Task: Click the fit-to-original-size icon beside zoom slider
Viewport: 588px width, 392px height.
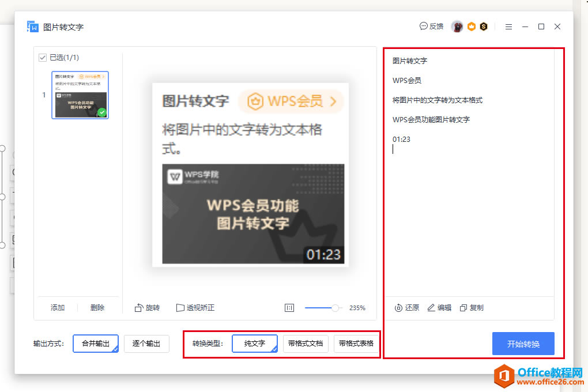Action: [x=289, y=308]
